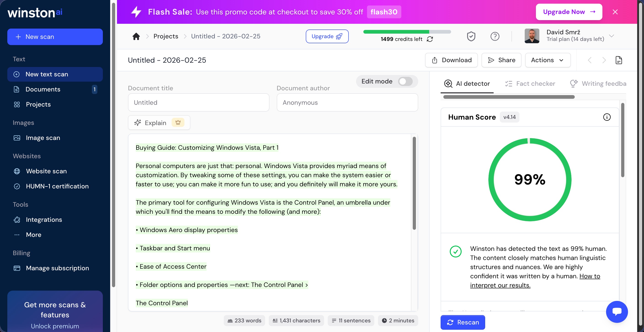Click the credits left progress bar
The image size is (644, 332).
pyautogui.click(x=407, y=32)
